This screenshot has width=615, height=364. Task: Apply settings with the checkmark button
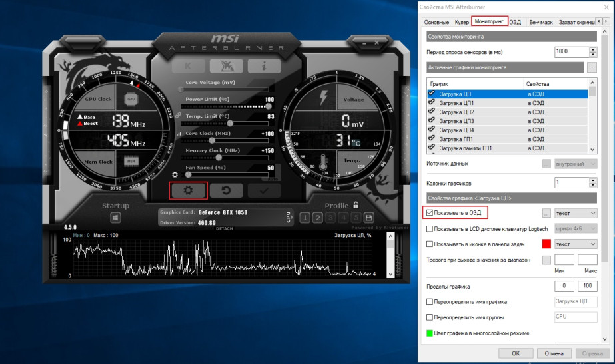tap(264, 190)
